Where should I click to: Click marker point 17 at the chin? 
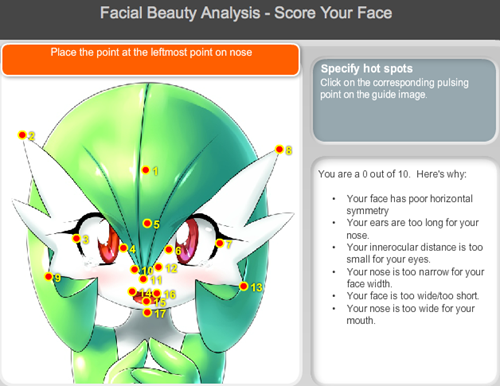(x=147, y=313)
